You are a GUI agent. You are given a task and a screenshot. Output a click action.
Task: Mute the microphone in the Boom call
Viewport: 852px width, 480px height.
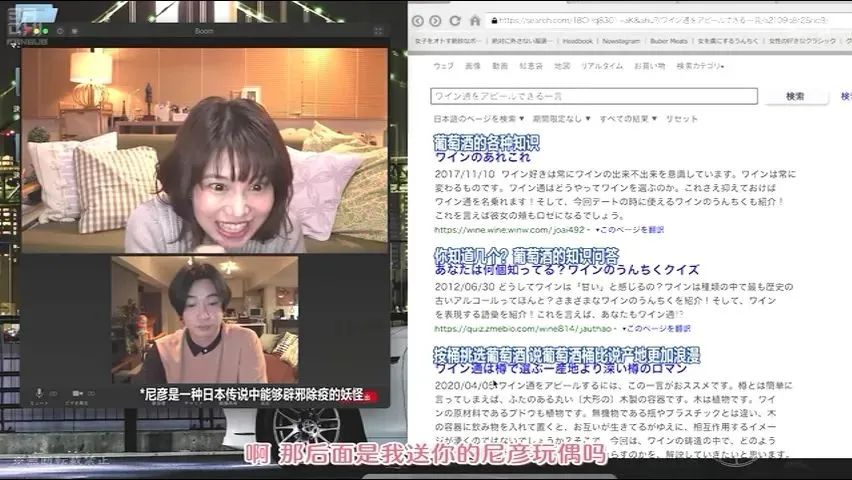40,393
